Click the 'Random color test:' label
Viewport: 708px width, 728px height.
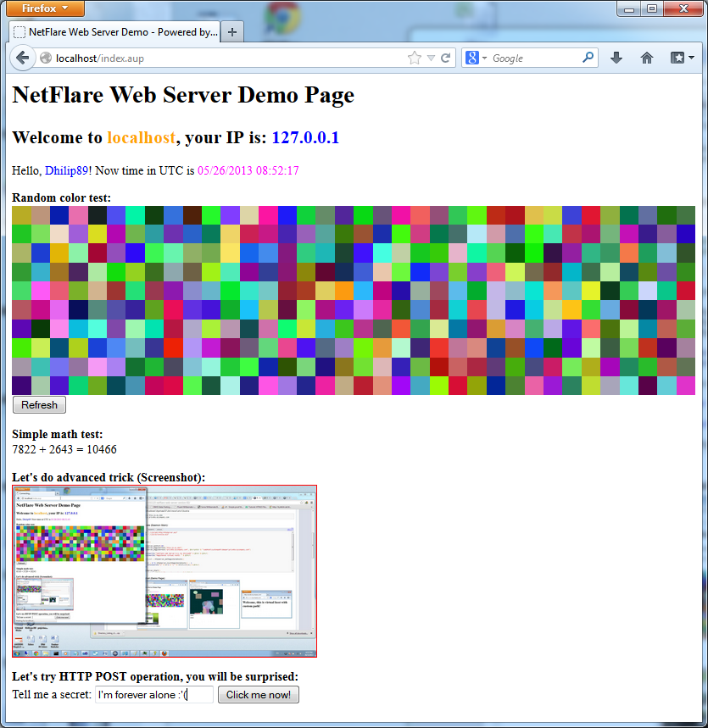[x=61, y=197]
